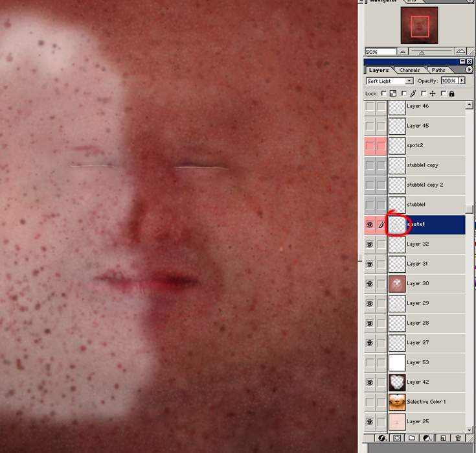Select the Layer 30 name
The image size is (476, 453).
pos(418,284)
